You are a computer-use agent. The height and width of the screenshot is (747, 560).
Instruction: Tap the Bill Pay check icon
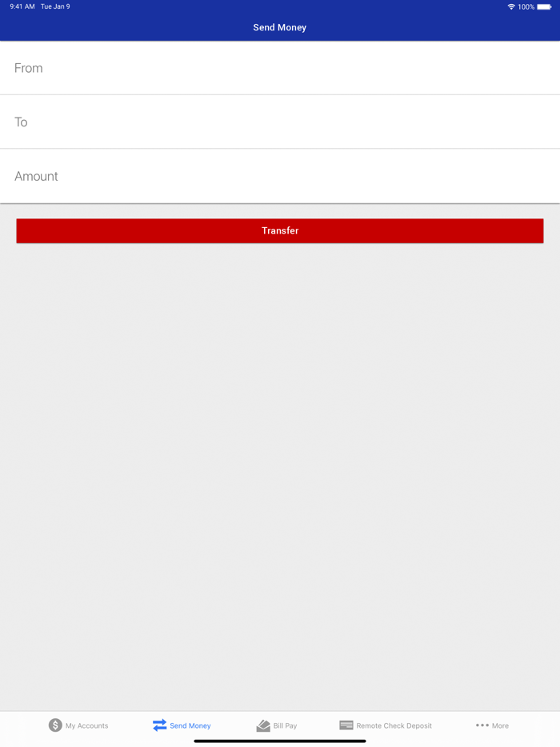pos(263,725)
